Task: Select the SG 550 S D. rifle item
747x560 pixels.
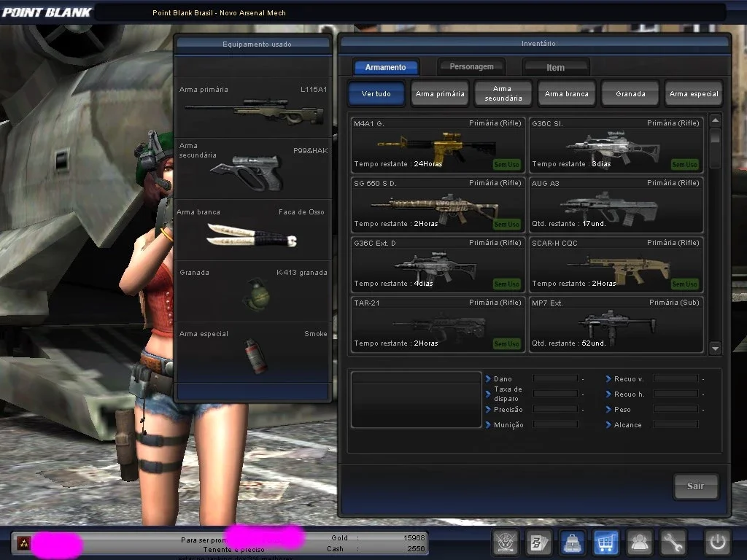Action: pos(438,205)
